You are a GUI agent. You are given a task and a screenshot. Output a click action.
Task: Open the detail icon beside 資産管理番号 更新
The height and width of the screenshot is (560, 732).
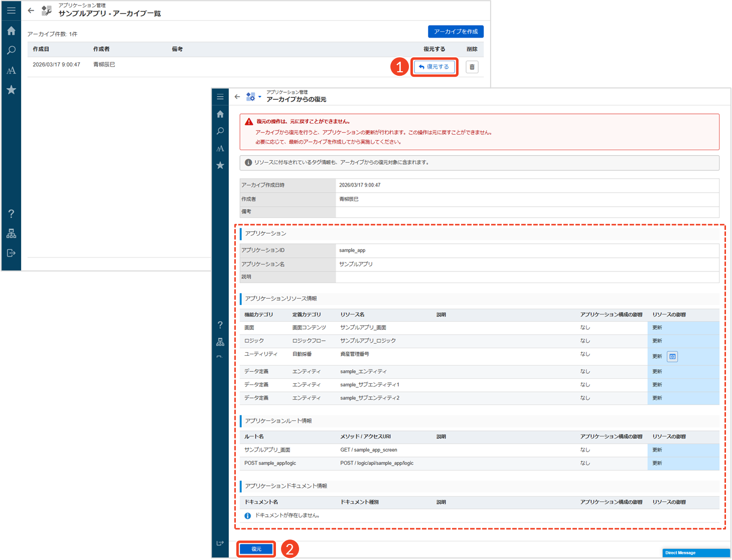click(672, 356)
